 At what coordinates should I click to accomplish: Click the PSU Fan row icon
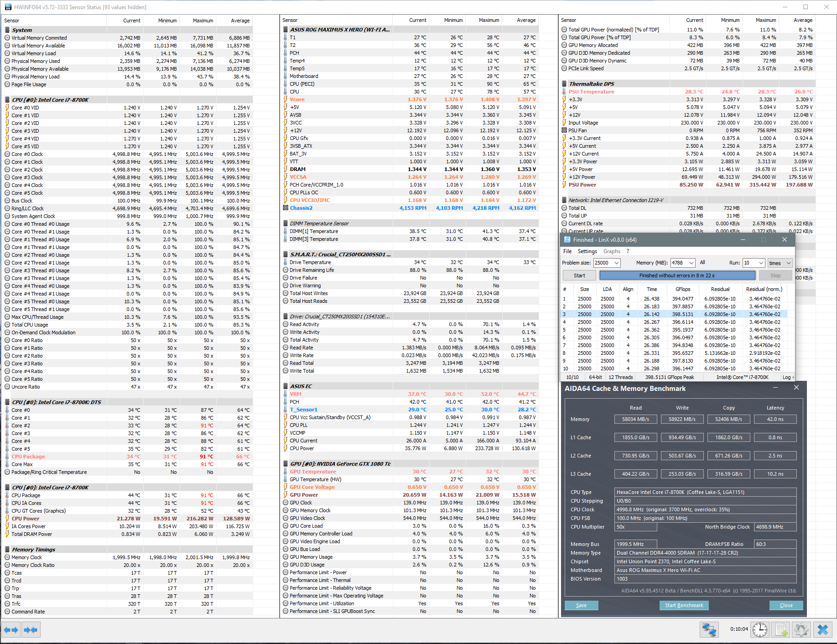[x=564, y=130]
